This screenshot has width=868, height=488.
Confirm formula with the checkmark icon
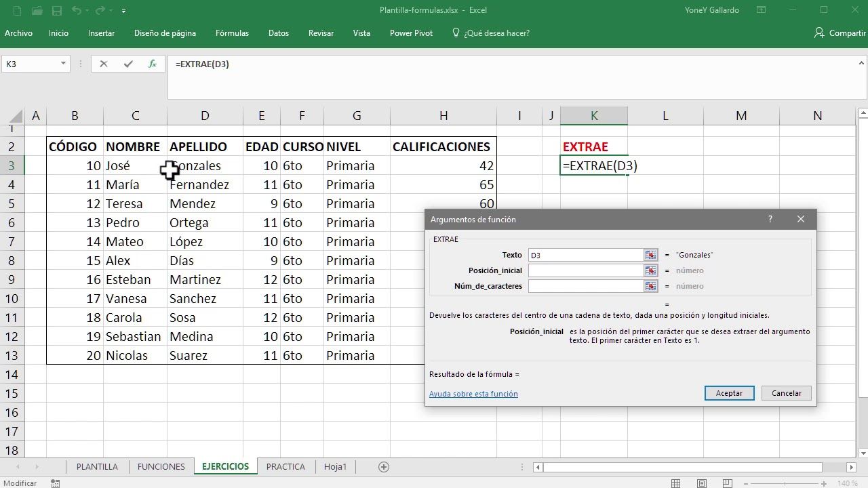[128, 64]
